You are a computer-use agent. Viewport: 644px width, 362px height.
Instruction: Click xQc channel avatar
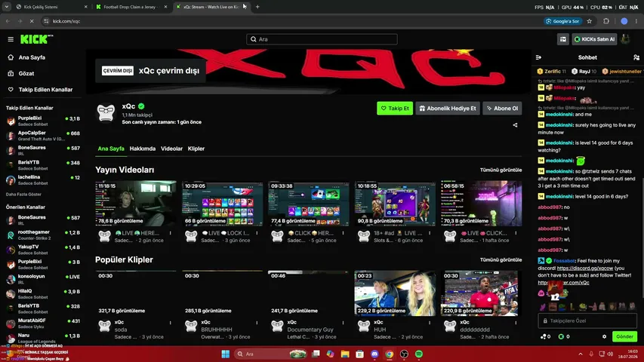[x=106, y=113]
